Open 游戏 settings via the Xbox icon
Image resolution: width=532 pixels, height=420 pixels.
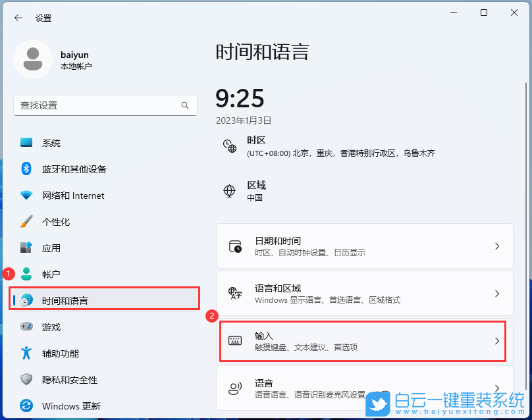26,327
